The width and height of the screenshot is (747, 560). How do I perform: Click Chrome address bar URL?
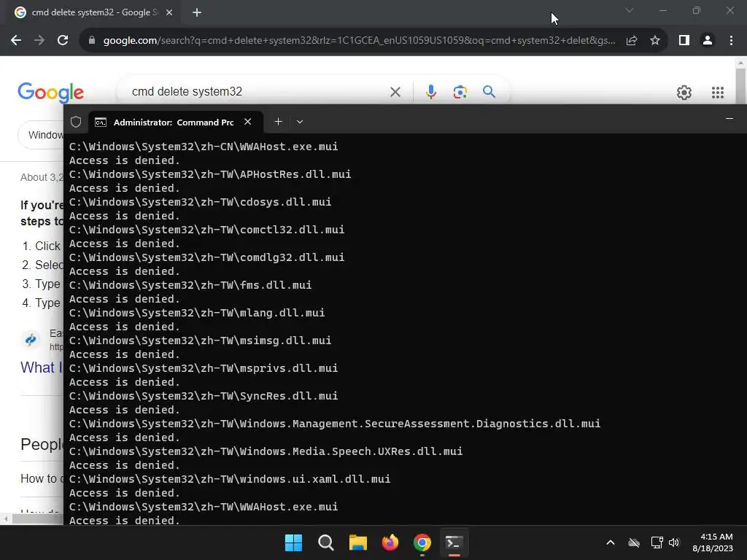pyautogui.click(x=359, y=41)
